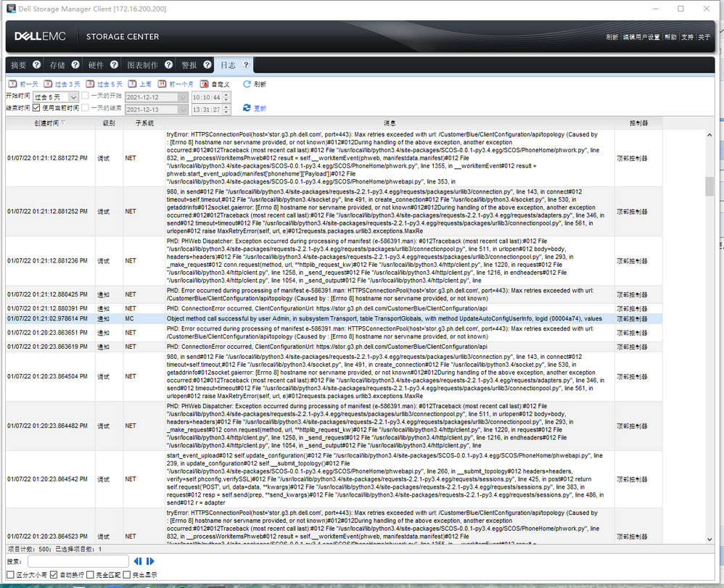The height and width of the screenshot is (588, 724).
Task: Select log row 01/07/22 01:20:23.863619 PM
Action: tap(334, 347)
